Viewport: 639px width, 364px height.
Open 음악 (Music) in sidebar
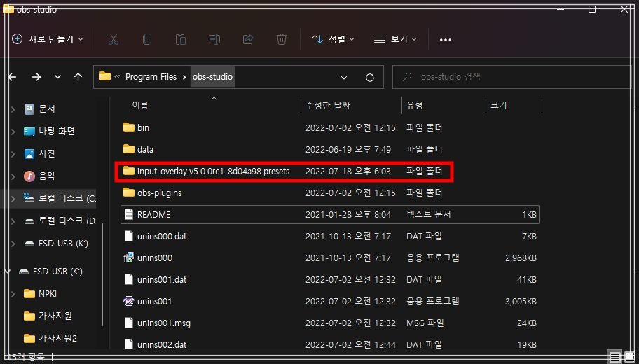(46, 176)
